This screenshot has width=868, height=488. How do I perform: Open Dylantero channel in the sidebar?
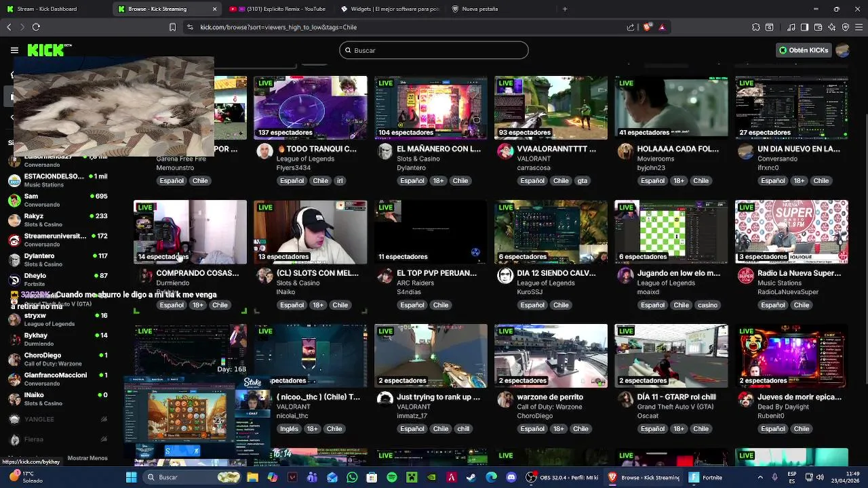point(58,260)
